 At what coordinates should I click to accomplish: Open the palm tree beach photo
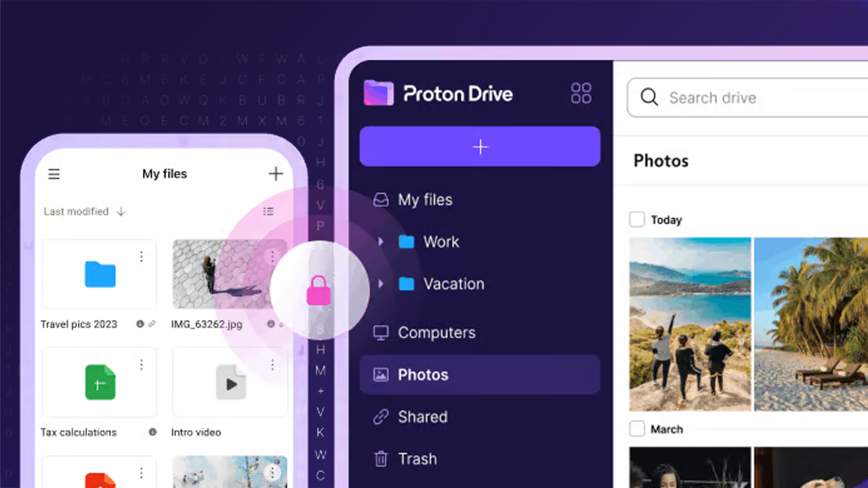point(811,324)
